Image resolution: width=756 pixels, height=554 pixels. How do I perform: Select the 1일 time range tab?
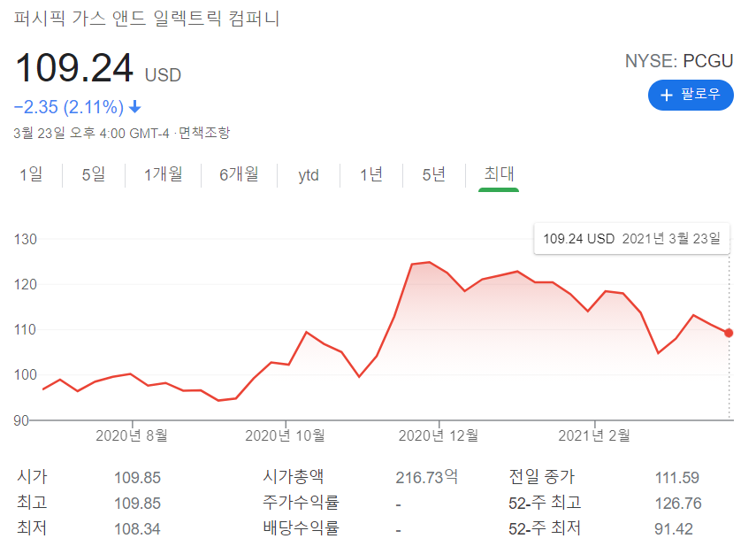pos(31,174)
